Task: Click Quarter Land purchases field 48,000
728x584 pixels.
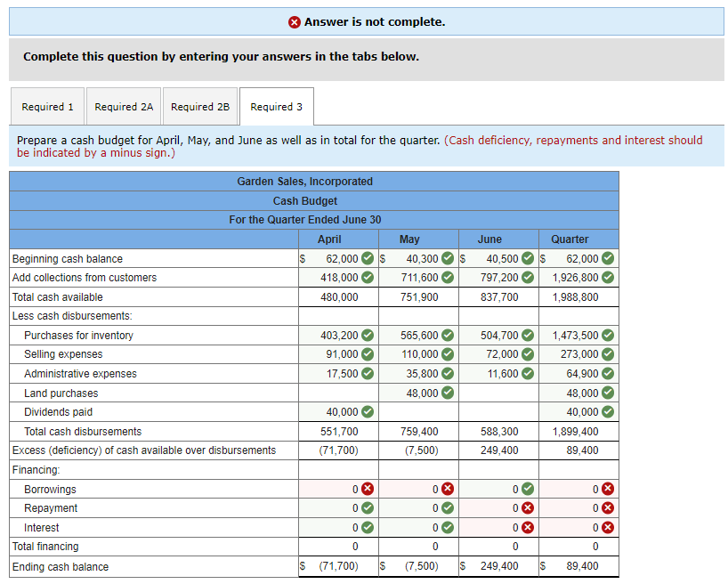Action: (x=579, y=393)
